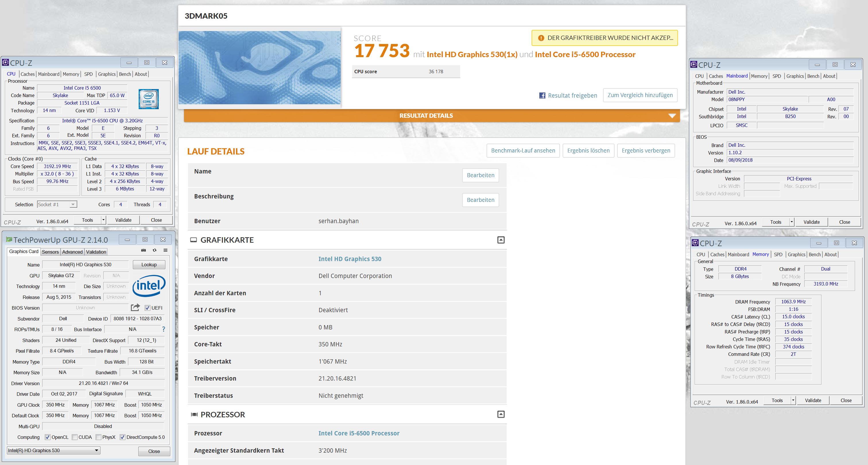Image resolution: width=868 pixels, height=465 pixels.
Task: Open Advanced tab in GPU-Z
Action: pyautogui.click(x=72, y=252)
